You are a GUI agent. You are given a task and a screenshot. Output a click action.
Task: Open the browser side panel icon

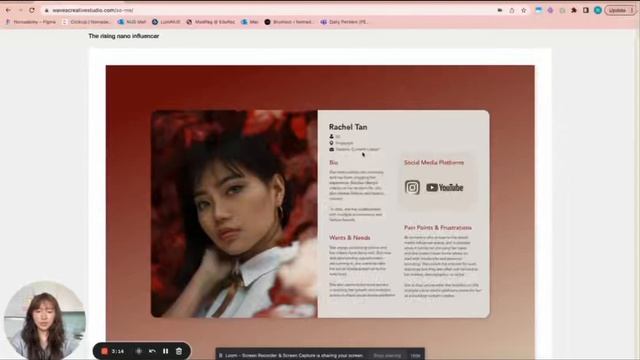(586, 10)
